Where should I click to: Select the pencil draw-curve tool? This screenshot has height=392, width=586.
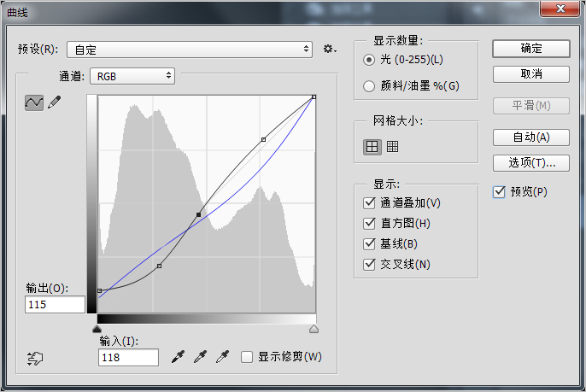point(55,102)
